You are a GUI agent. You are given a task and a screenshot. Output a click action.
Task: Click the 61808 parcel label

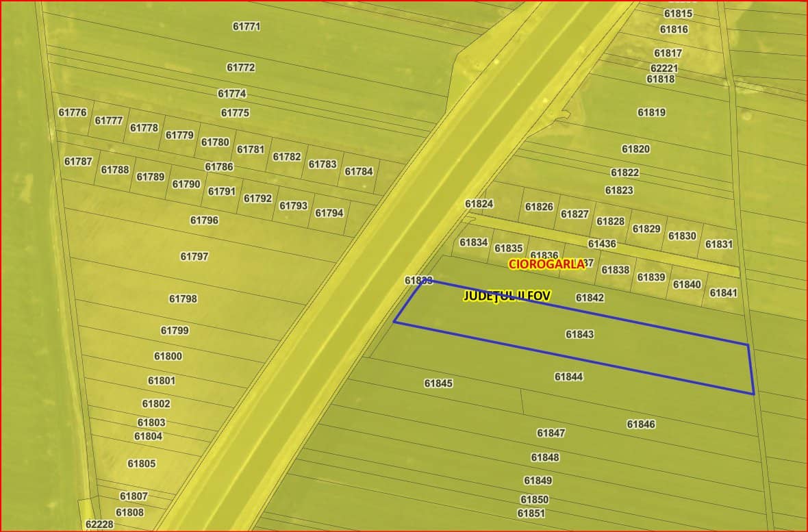(130, 512)
